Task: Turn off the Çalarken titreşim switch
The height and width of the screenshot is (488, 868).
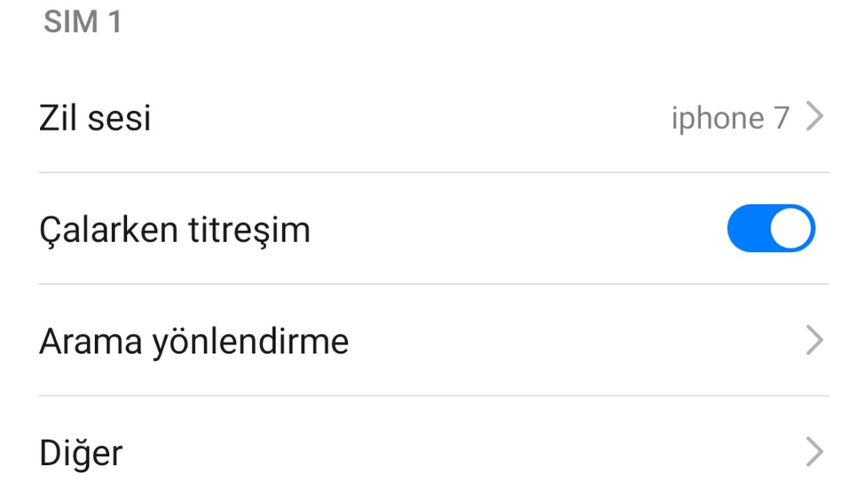Action: click(771, 228)
